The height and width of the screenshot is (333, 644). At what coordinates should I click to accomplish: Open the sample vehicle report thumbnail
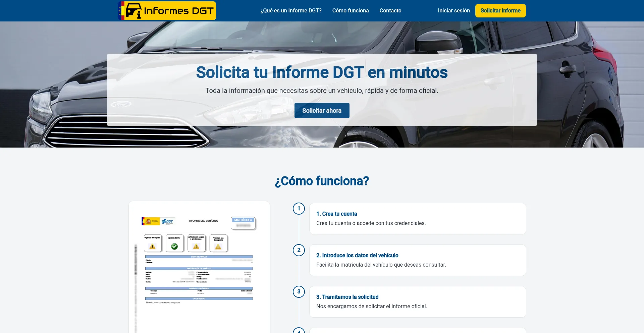click(x=199, y=267)
